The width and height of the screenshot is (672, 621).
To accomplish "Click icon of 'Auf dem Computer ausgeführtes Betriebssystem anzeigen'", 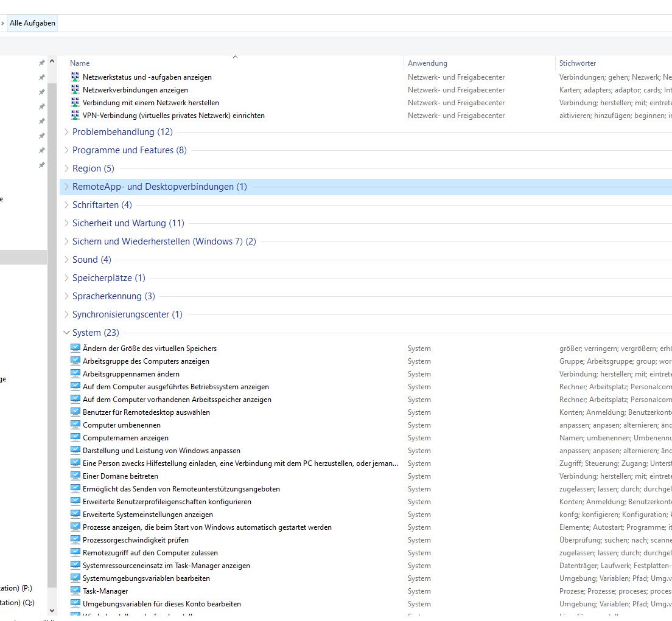I will (75, 386).
